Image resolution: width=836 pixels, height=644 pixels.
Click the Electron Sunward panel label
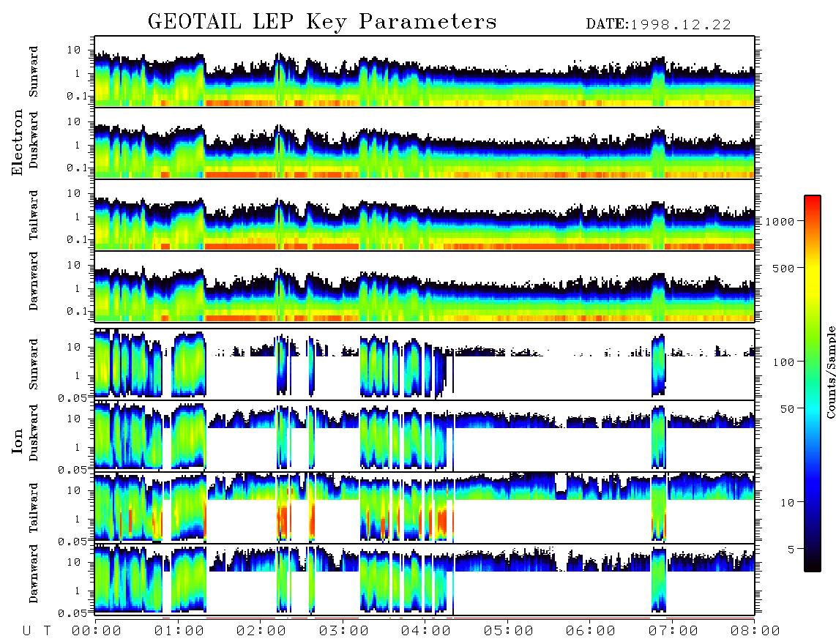[x=34, y=72]
